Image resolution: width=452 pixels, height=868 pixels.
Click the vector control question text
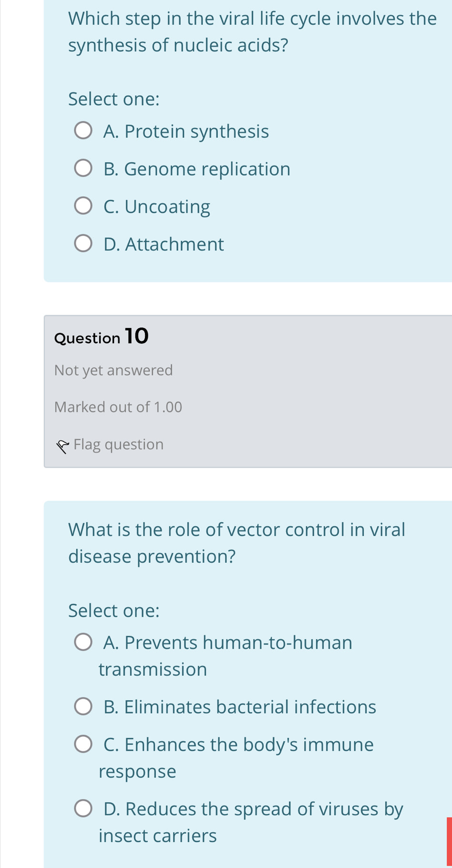click(236, 542)
